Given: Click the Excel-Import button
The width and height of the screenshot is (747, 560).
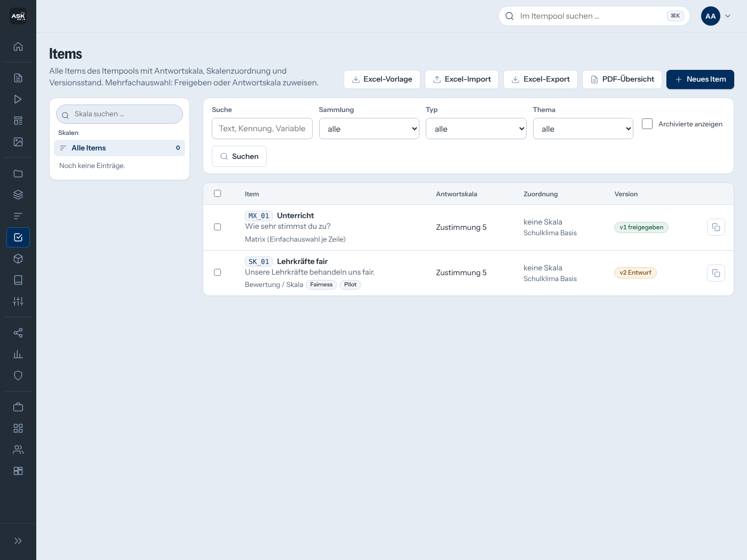Looking at the screenshot, I should pos(462,79).
